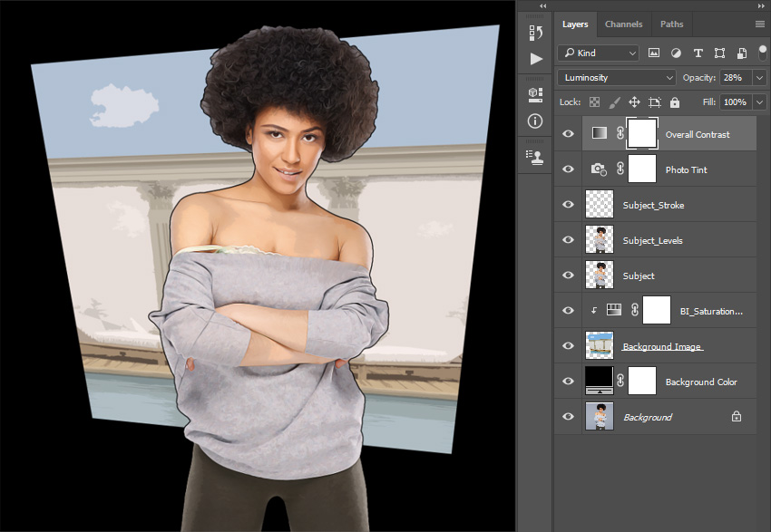Filter layers by type (T) icon
Image resolution: width=771 pixels, height=532 pixels.
click(x=698, y=53)
